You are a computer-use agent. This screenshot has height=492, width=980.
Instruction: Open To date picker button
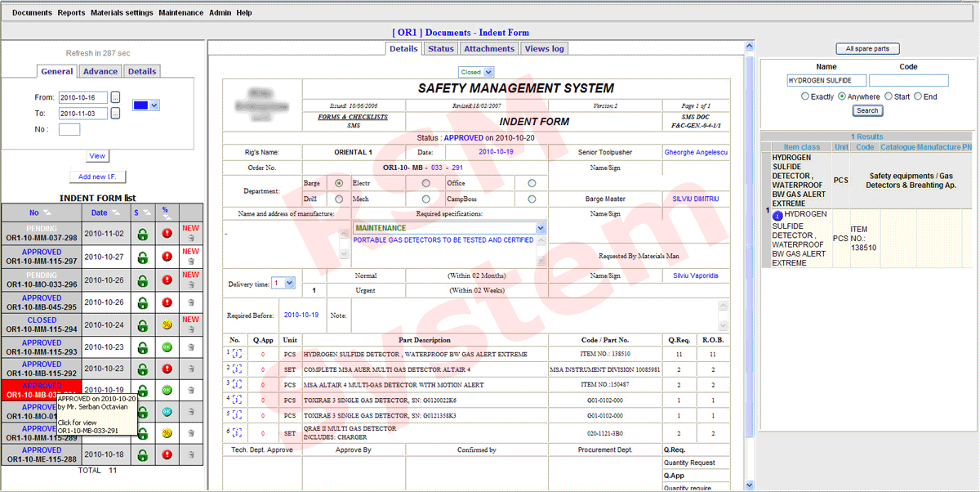coord(115,114)
